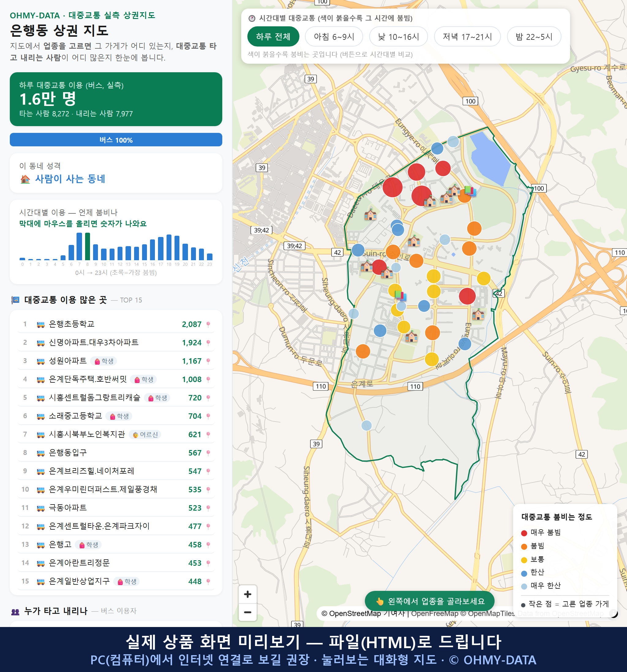Click the pin icon in 은행고 row
The height and width of the screenshot is (672, 627).
pyautogui.click(x=208, y=545)
